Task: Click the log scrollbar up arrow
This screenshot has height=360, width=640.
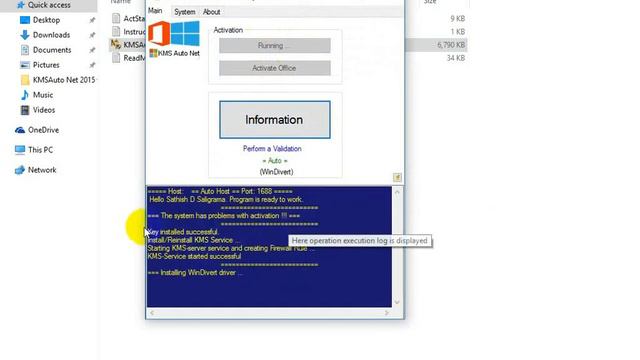Action: [x=397, y=191]
